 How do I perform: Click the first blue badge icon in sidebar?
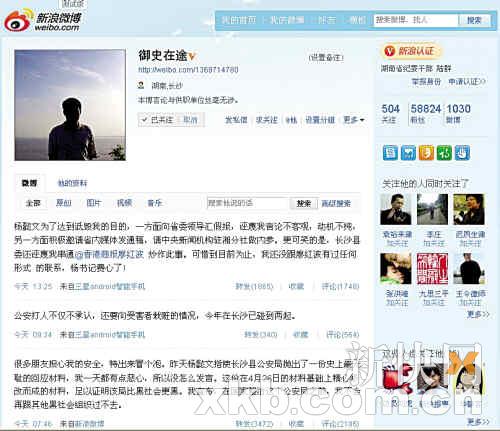390,153
